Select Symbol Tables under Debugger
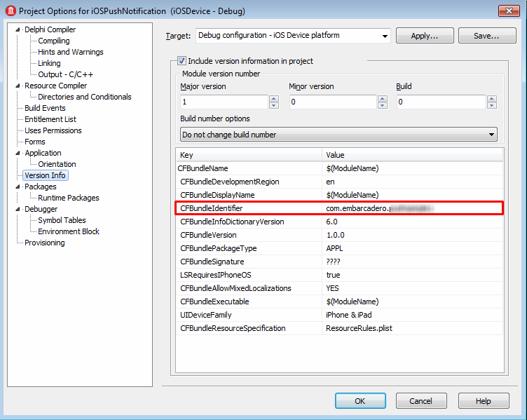Viewport: 527px width, 420px height. tap(62, 220)
